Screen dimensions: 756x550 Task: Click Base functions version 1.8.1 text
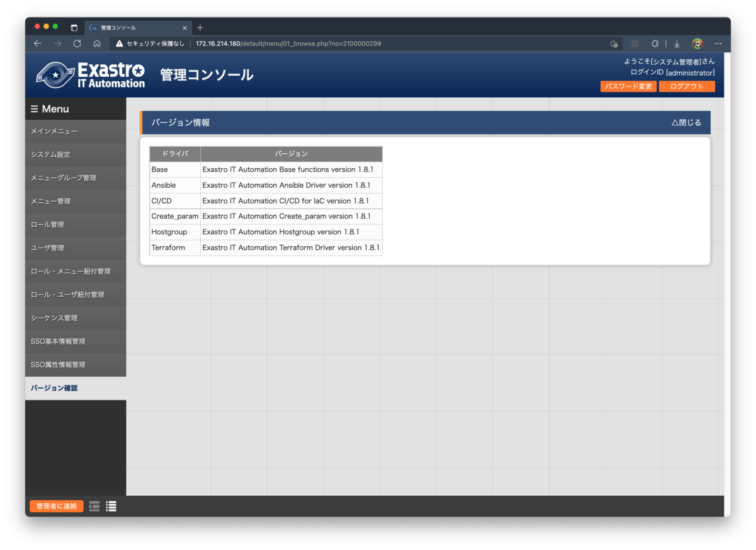pos(288,169)
